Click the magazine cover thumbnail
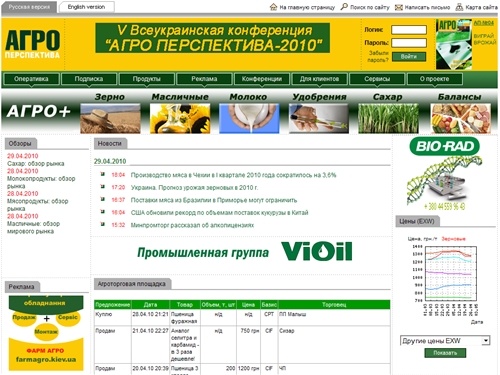 pyautogui.click(x=454, y=44)
